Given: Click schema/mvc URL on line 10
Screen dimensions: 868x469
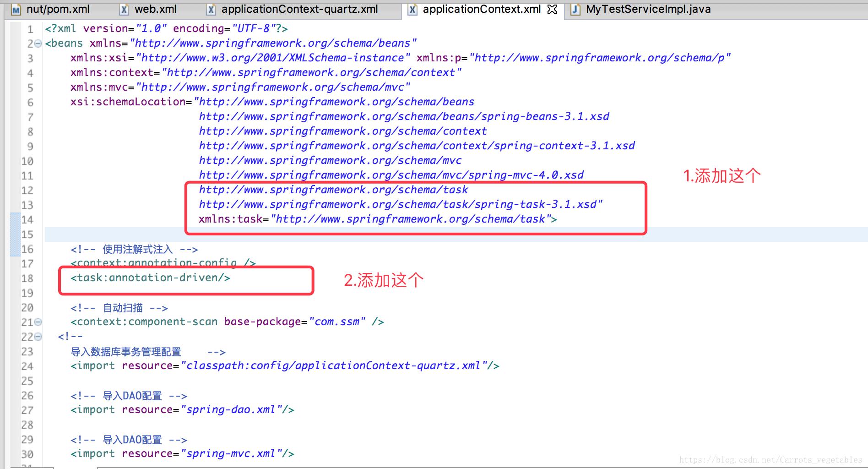Looking at the screenshot, I should pos(330,160).
